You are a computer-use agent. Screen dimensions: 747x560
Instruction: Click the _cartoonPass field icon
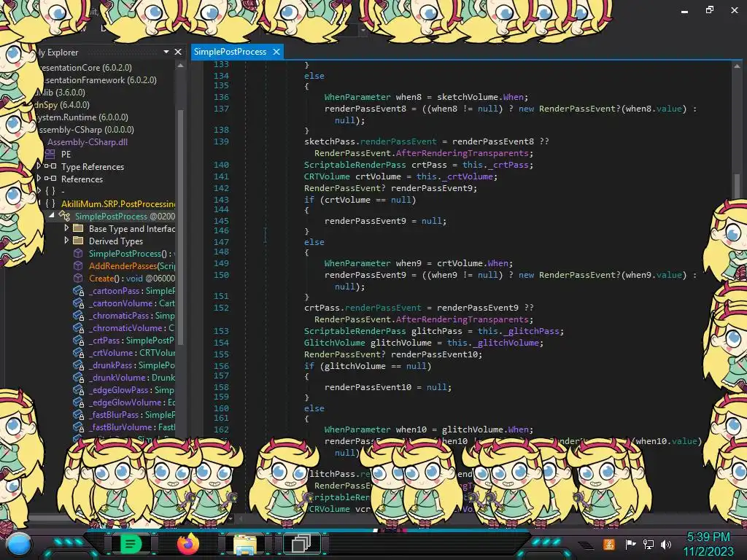pyautogui.click(x=78, y=290)
